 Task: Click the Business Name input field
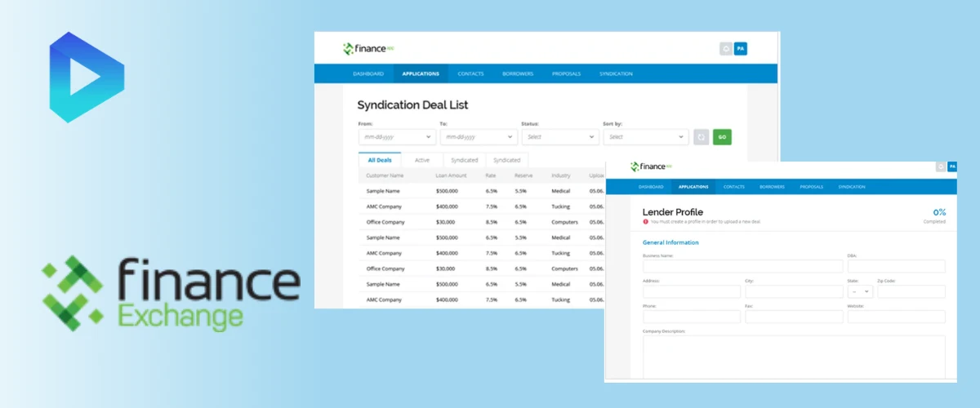tap(742, 266)
